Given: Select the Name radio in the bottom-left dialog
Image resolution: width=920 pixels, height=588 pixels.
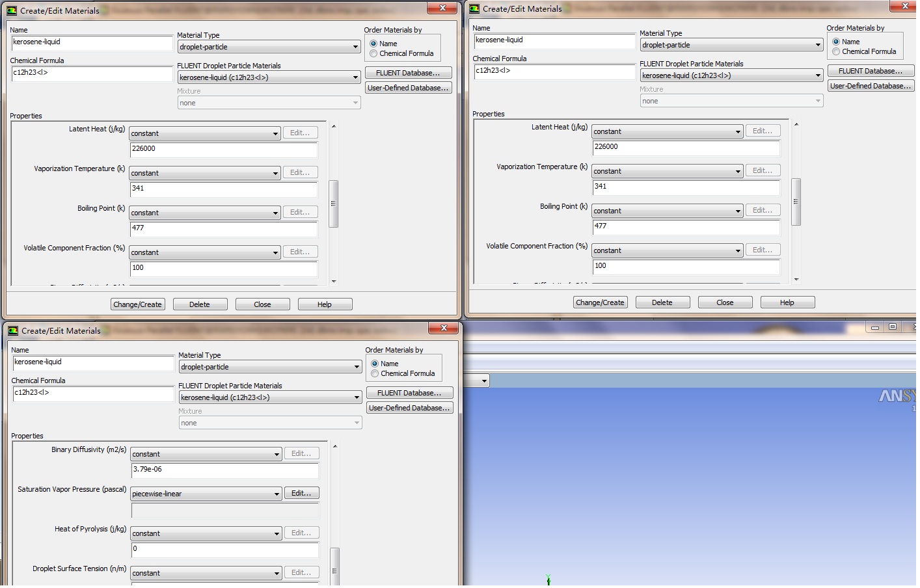Looking at the screenshot, I should (x=375, y=364).
